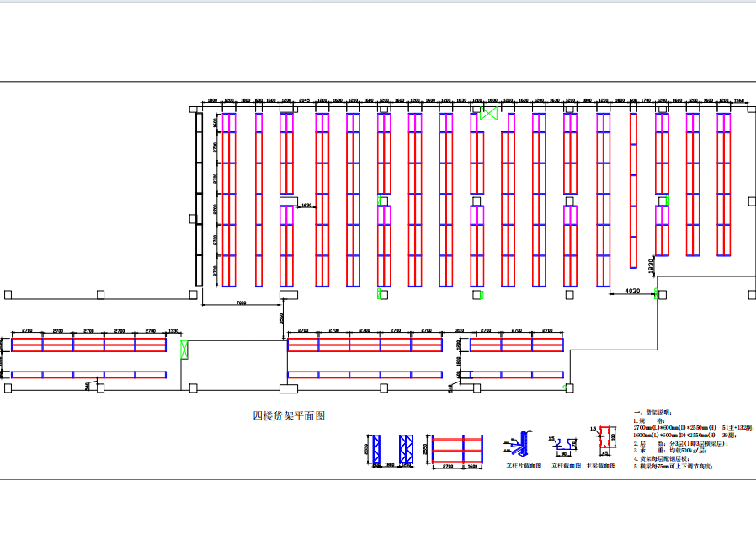Select the 1630 dimension beside the column

pos(306,206)
